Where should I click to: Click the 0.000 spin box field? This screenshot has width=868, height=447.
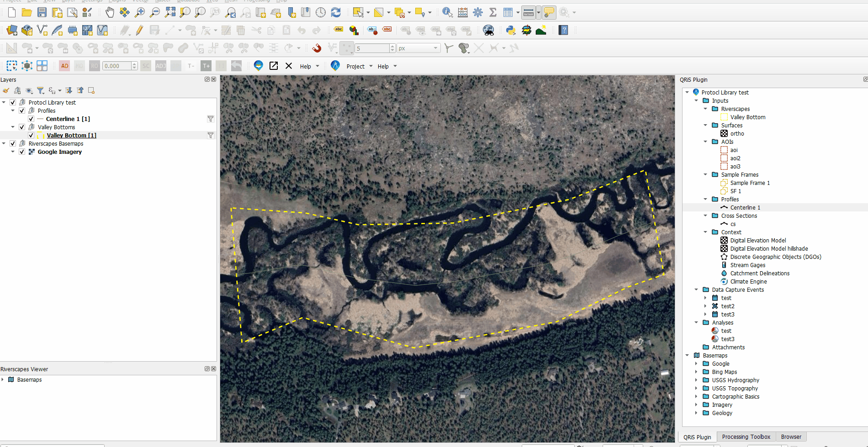click(x=117, y=66)
